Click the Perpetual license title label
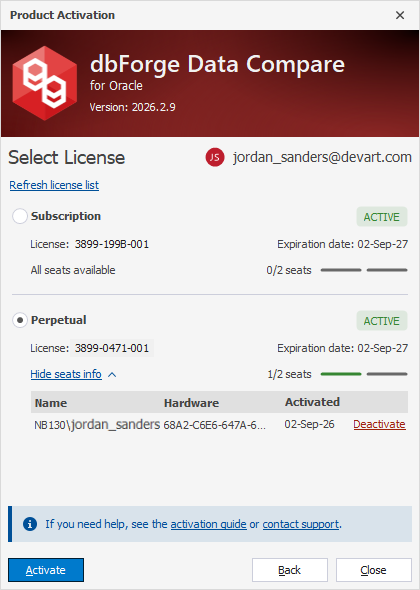420x590 pixels. click(x=59, y=320)
